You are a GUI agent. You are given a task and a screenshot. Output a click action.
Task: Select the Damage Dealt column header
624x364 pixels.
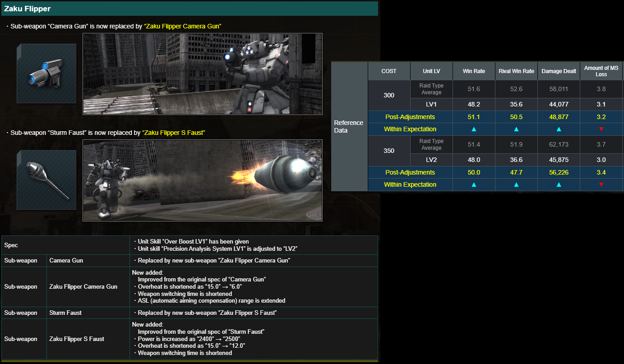[x=559, y=71]
